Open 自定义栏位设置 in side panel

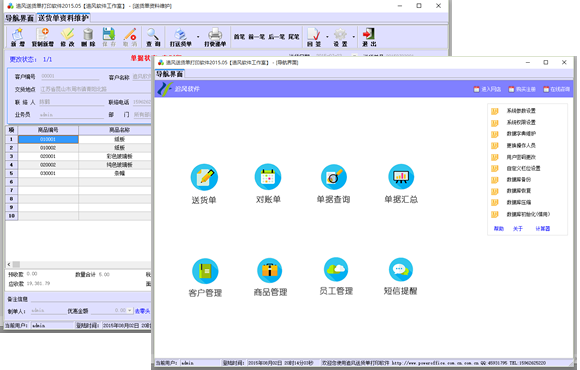tap(523, 168)
